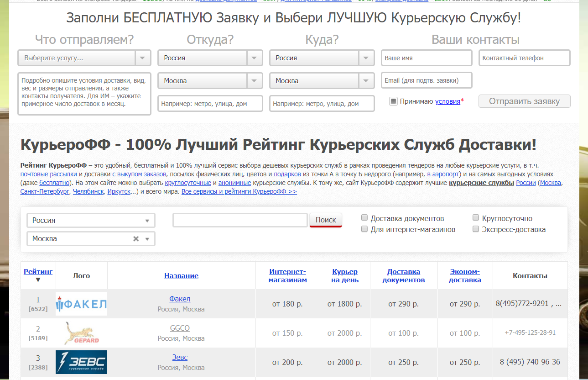Follow the бесплатно link
The height and width of the screenshot is (380, 588).
point(55,183)
